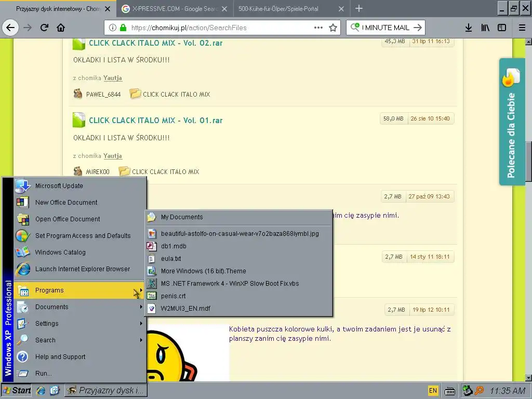The image size is (532, 399).
Task: Expand the Search submenu in Start menu
Action: 80,340
